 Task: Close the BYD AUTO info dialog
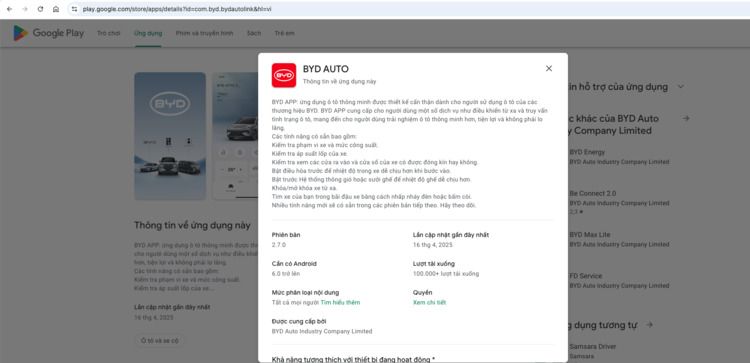[549, 68]
